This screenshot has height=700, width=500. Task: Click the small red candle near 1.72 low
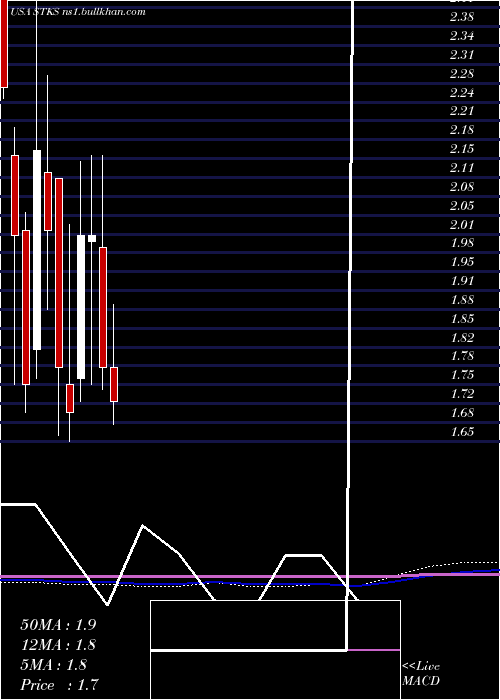[70, 398]
